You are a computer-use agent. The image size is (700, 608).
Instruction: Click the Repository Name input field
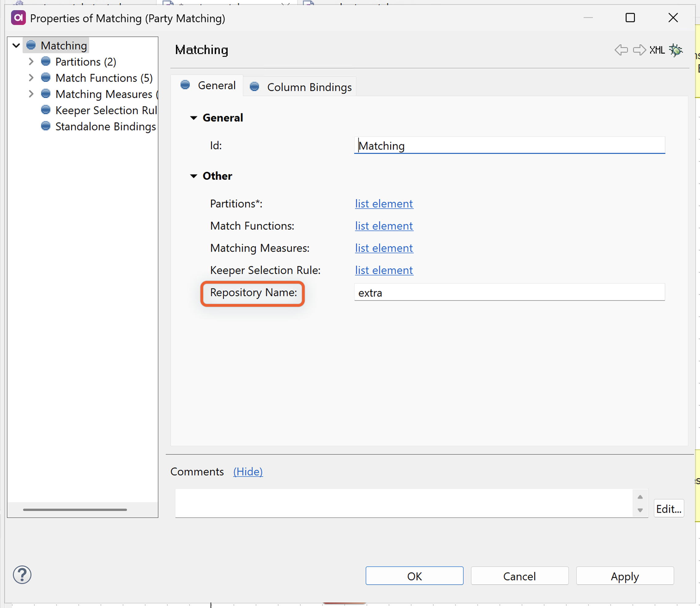point(509,293)
